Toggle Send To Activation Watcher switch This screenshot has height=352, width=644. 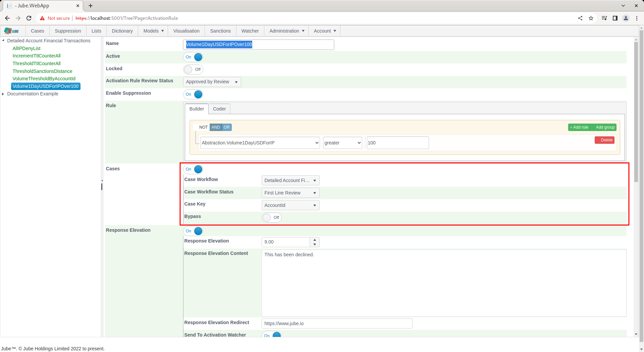coord(272,335)
